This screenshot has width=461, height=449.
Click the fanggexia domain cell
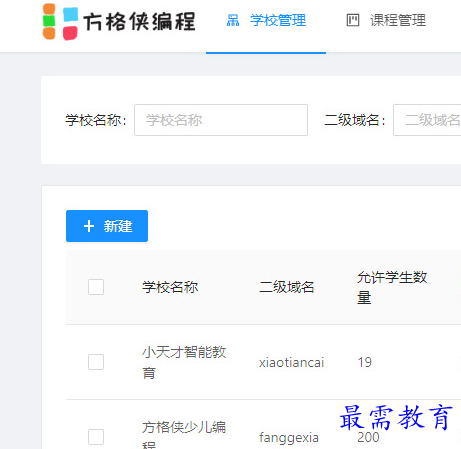289,437
